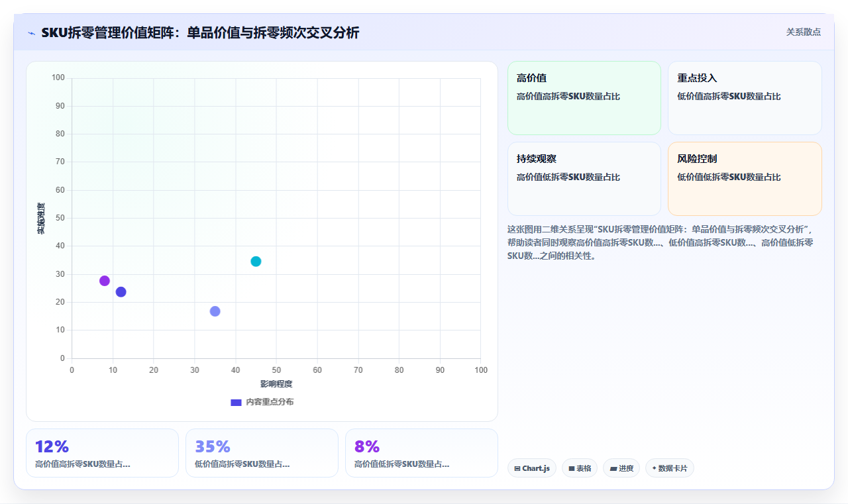Click 低价值高拆零SKU数量占… label under 35%
Screen dimensions: 848x504
click(242, 464)
